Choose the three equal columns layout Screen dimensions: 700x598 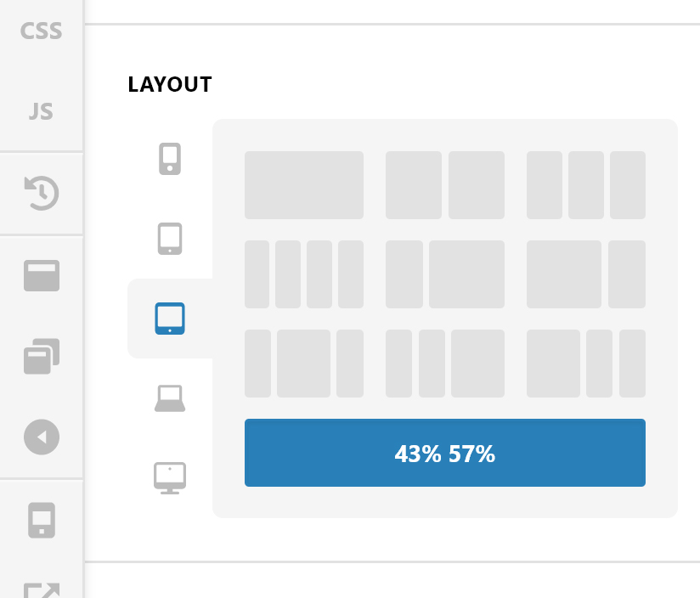point(586,185)
